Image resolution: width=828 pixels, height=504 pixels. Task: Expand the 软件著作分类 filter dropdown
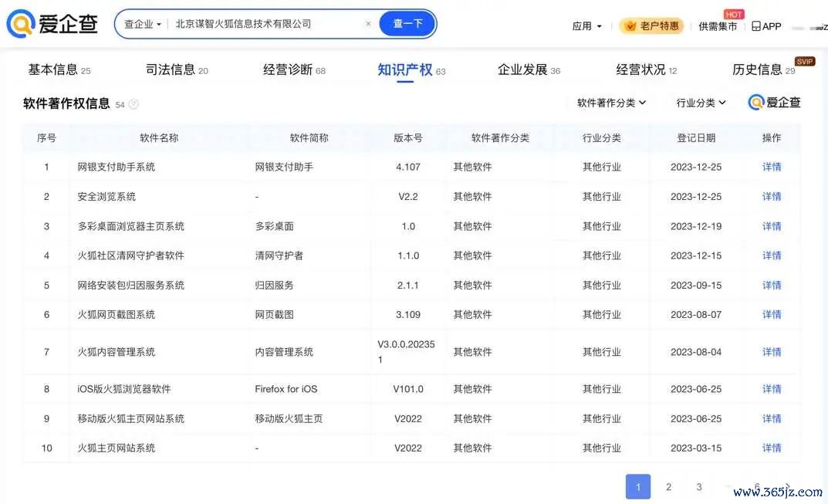611,103
